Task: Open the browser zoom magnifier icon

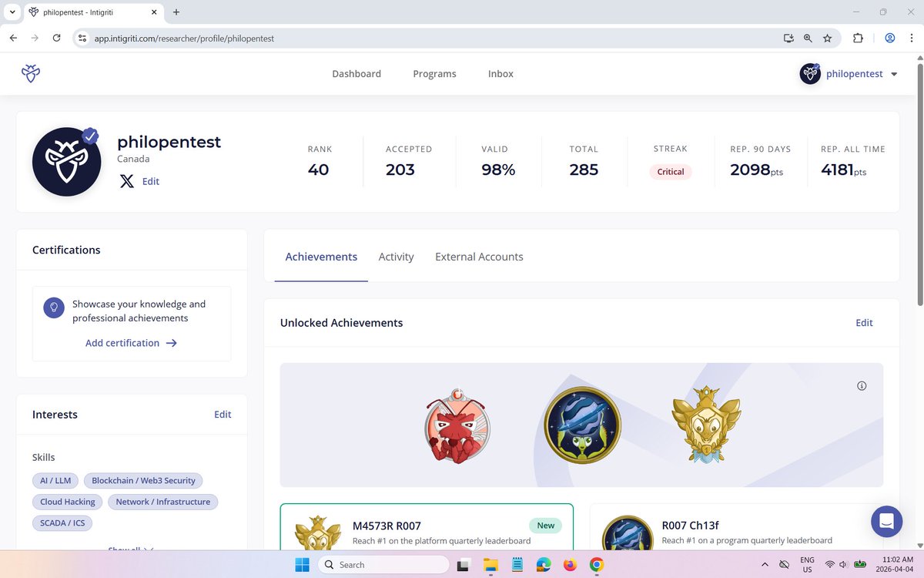Action: click(x=808, y=38)
